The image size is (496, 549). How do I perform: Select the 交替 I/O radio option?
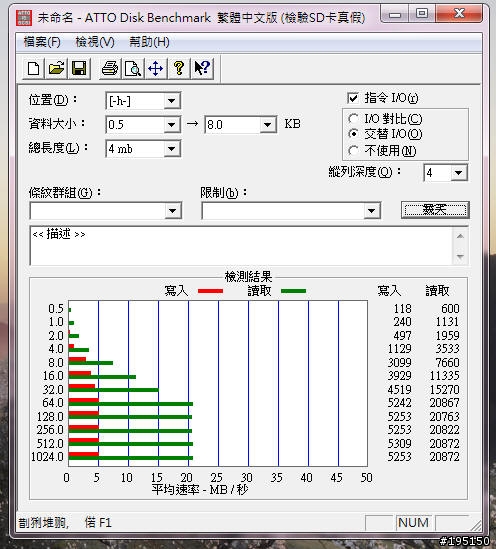(x=353, y=134)
